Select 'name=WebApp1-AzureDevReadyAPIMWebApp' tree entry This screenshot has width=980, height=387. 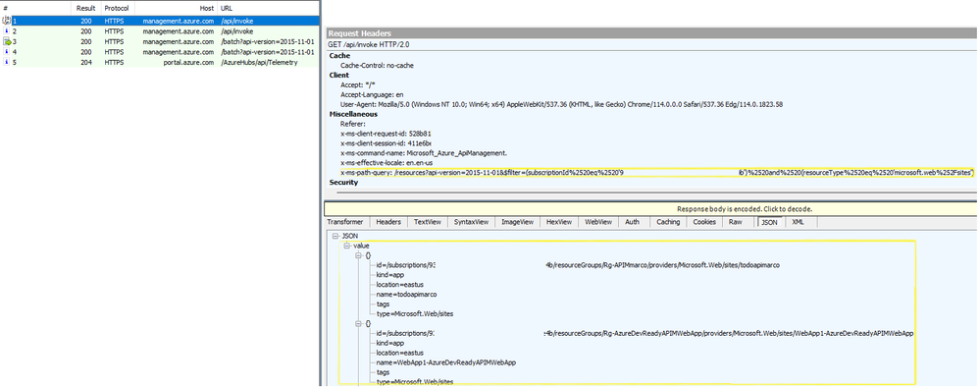446,362
